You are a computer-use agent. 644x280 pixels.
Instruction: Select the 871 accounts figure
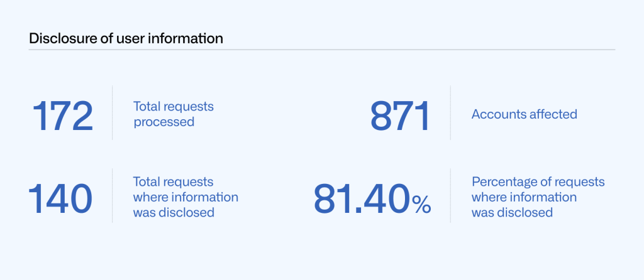pos(400,115)
